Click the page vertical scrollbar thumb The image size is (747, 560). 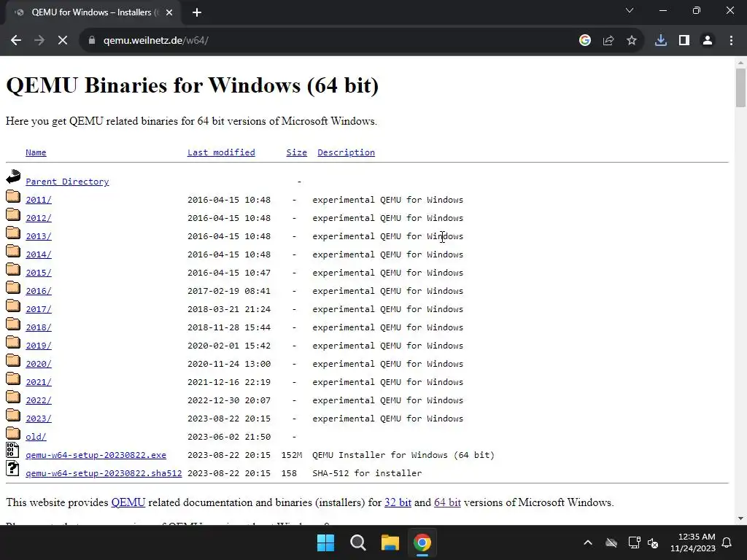(740, 88)
